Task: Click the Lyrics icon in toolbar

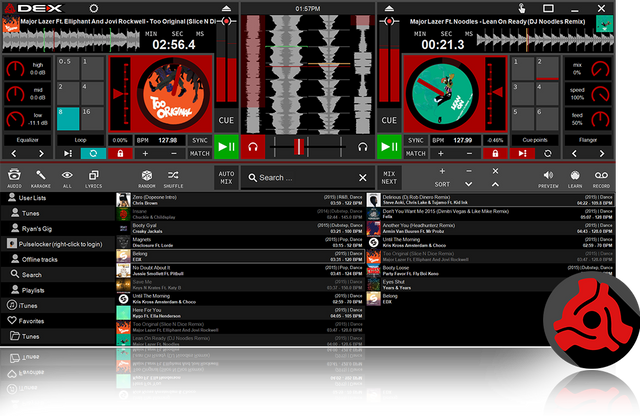Action: point(94,176)
